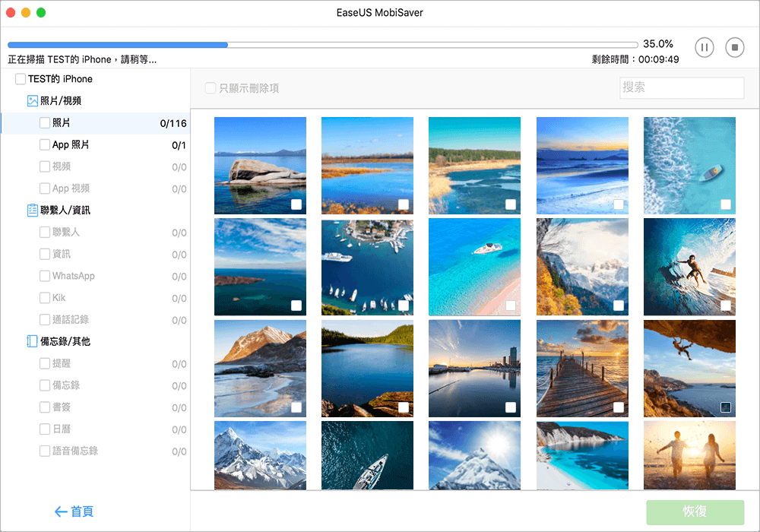Viewport: 760px width, 532px height.
Task: Click the green fullscreen window button
Action: tap(41, 13)
